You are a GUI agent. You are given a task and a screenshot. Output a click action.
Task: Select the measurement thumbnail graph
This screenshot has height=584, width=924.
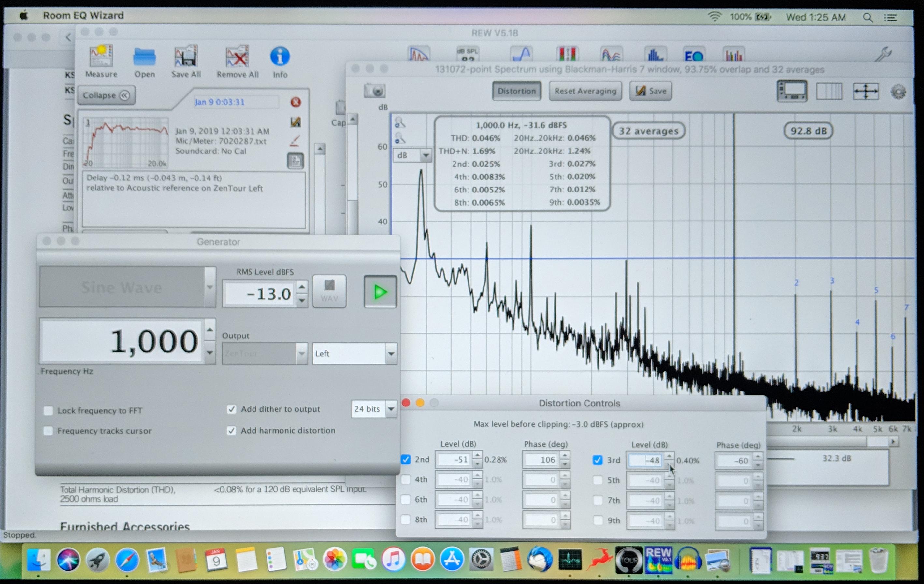(125, 142)
